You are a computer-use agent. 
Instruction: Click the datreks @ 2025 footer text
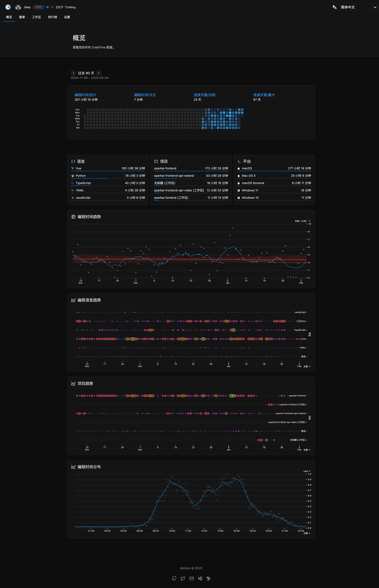click(x=191, y=568)
